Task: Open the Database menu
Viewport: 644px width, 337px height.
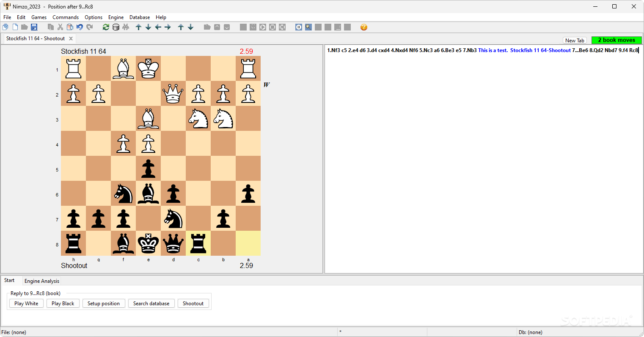Action: pos(140,17)
